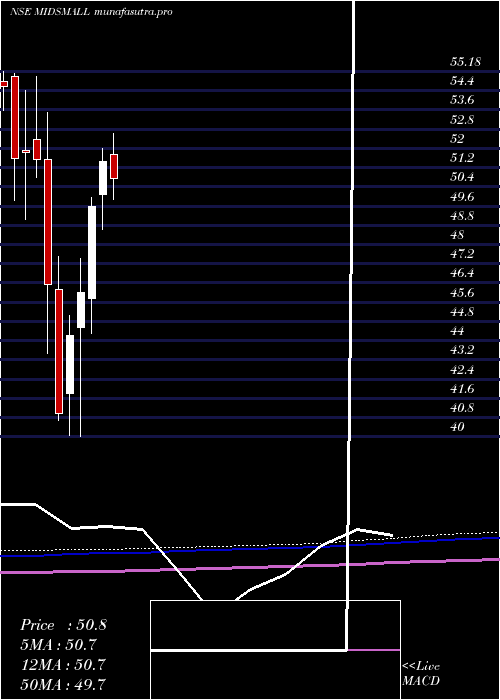Click the 52 price axis label
The width and height of the screenshot is (500, 700).
(457, 139)
